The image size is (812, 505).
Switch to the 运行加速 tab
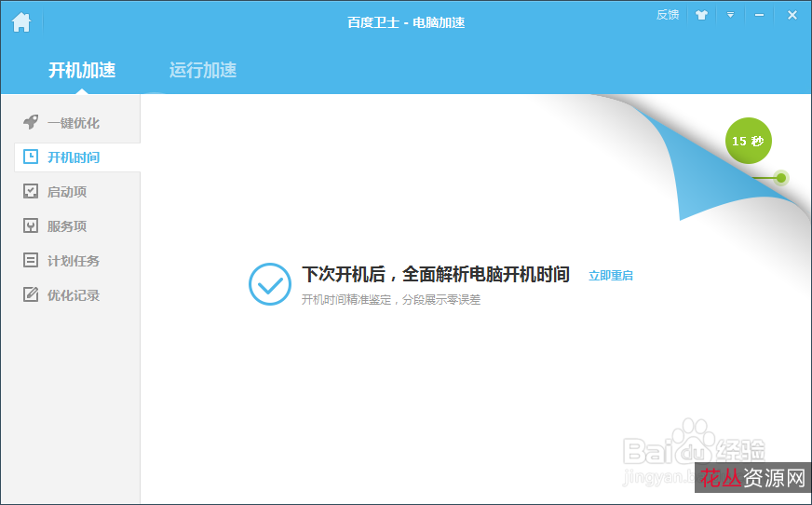point(203,70)
